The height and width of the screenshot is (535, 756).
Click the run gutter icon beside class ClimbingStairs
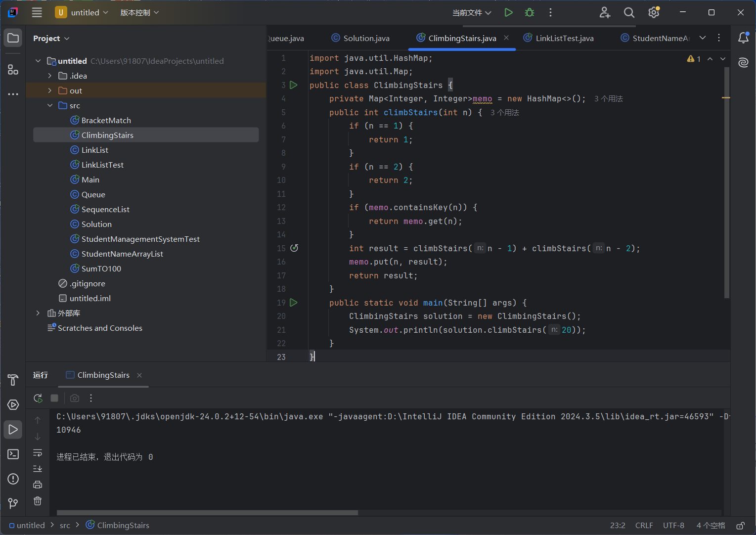[294, 85]
